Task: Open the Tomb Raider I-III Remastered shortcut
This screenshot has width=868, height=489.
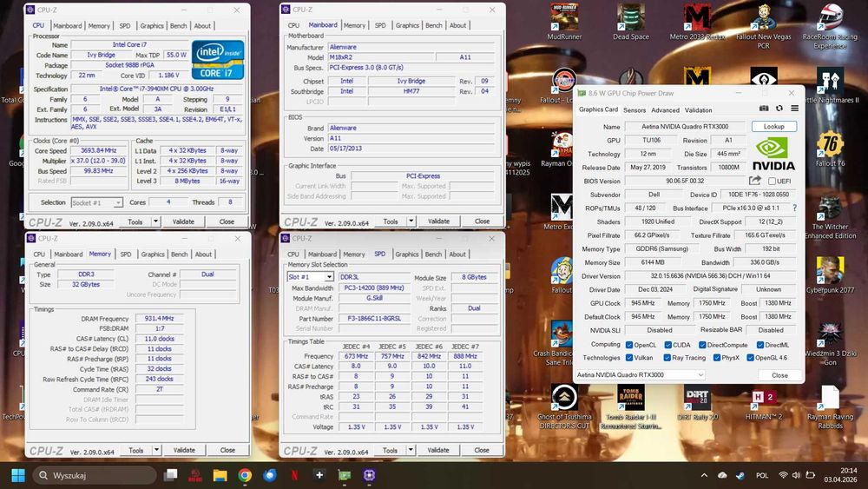Action: coord(630,406)
